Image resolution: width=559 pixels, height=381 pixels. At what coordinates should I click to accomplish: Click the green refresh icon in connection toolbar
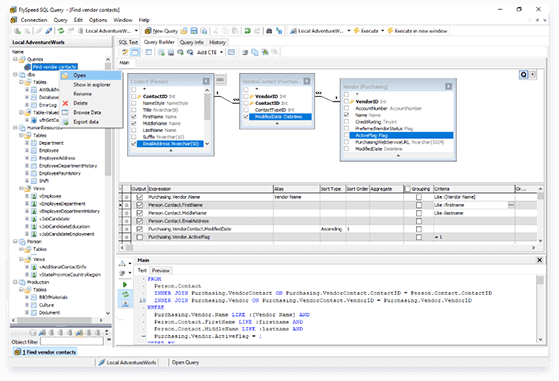(x=61, y=31)
